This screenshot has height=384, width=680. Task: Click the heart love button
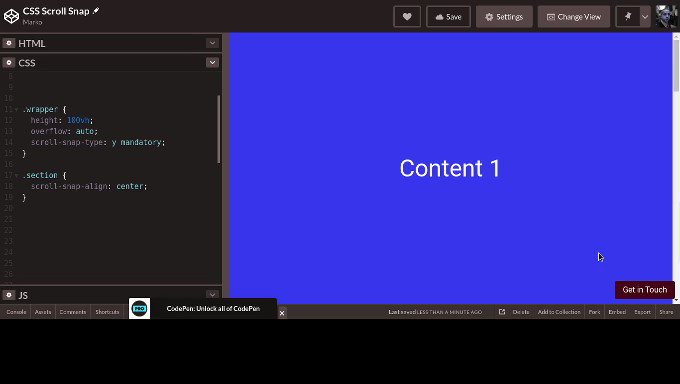(407, 17)
